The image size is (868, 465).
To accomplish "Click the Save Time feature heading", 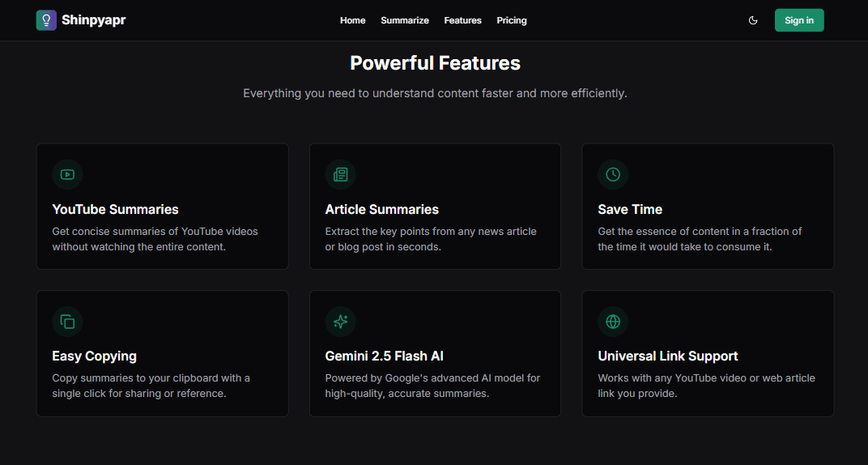I will pyautogui.click(x=630, y=209).
